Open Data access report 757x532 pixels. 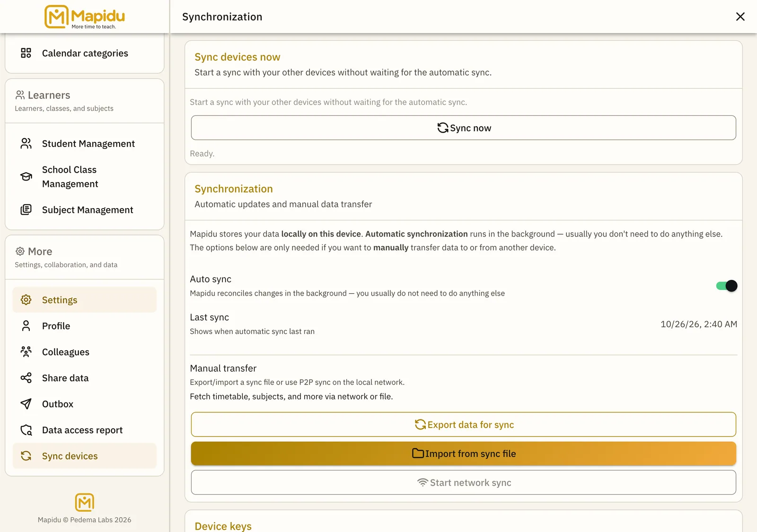pyautogui.click(x=85, y=430)
